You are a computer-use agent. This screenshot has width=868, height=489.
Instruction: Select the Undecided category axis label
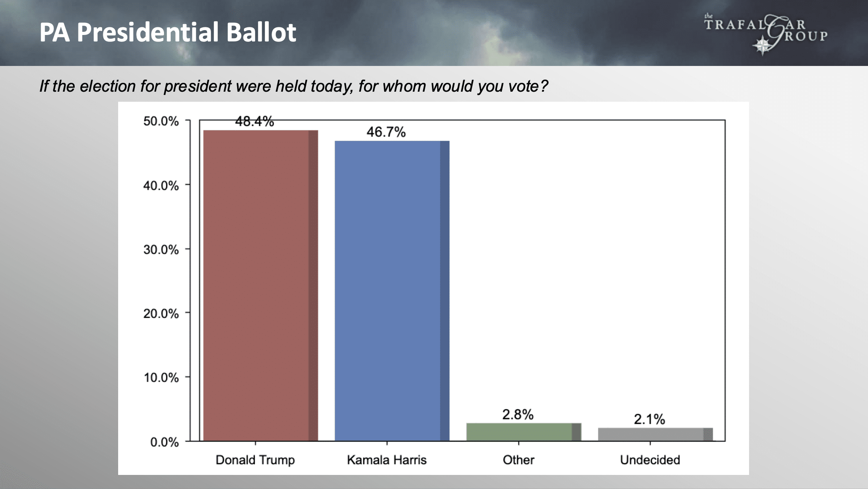click(650, 460)
